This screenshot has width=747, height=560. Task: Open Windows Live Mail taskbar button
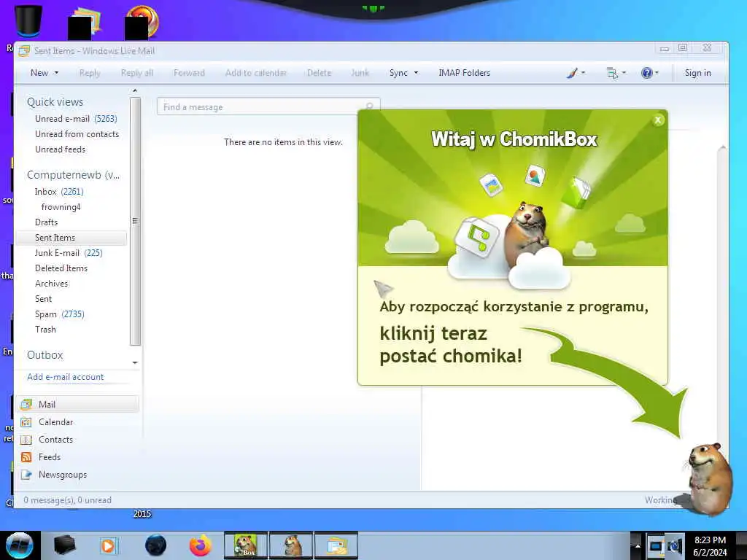[x=336, y=545]
